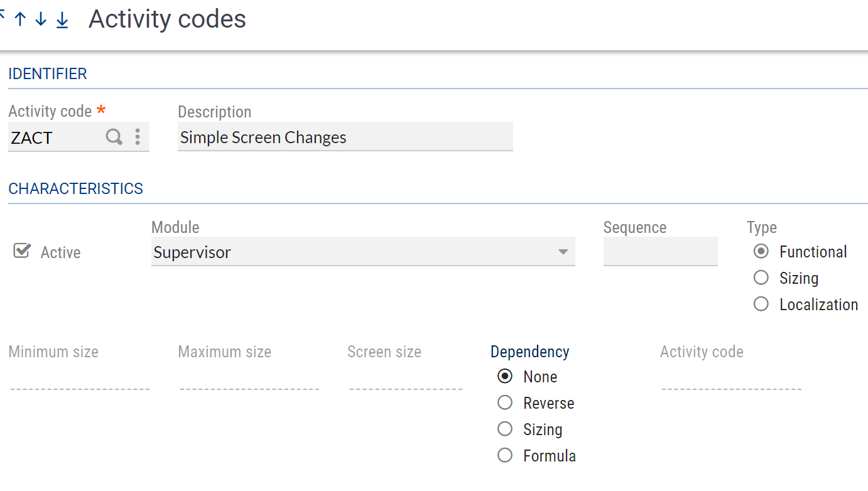Image resolution: width=868 pixels, height=491 pixels.
Task: Go to next record with down arrow
Action: point(41,19)
